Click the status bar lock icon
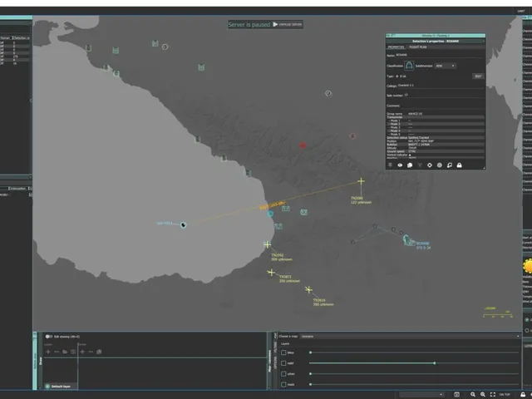532x399 pixels. [x=523, y=394]
